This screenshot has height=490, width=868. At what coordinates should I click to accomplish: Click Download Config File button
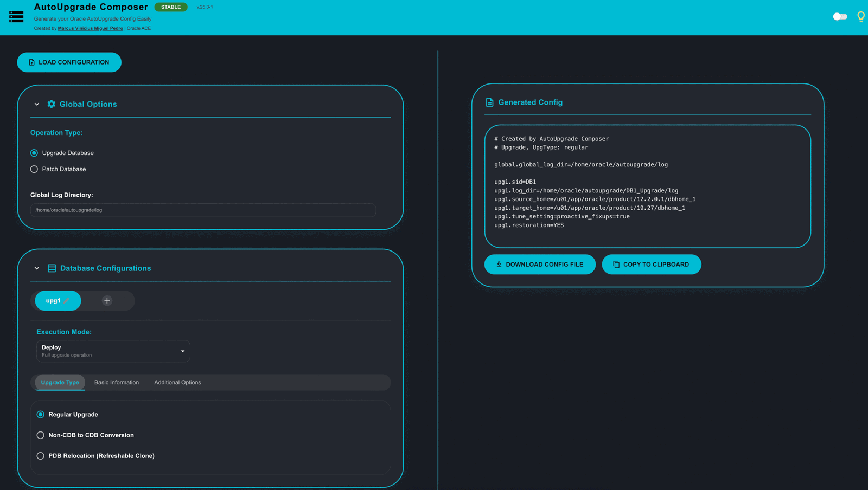(540, 265)
